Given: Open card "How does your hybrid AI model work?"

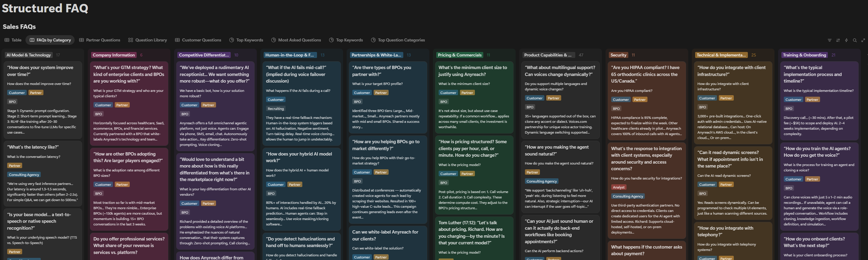Looking at the screenshot, I should click(x=302, y=189).
